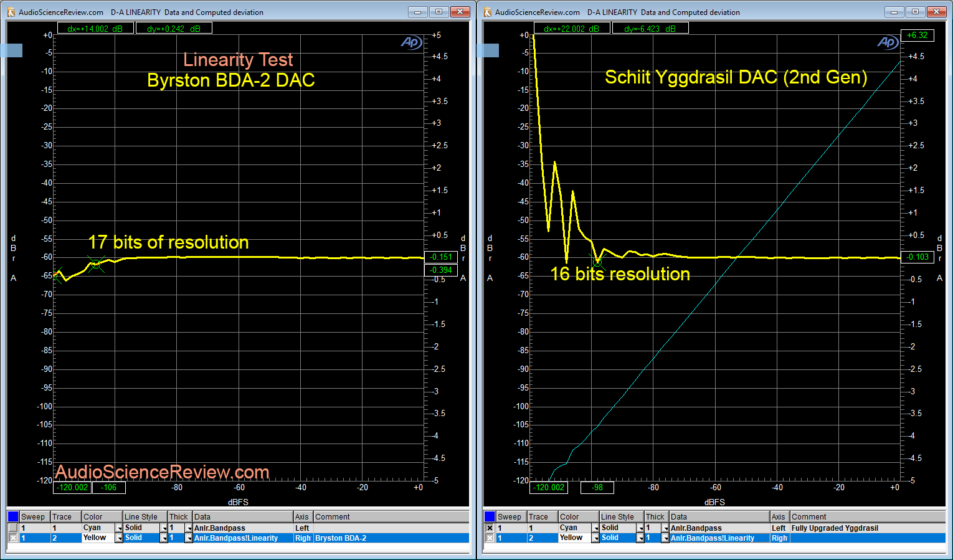Click the app icon in Yggdrasil window title bar
Image resolution: width=953 pixels, height=560 pixels.
tap(488, 12)
